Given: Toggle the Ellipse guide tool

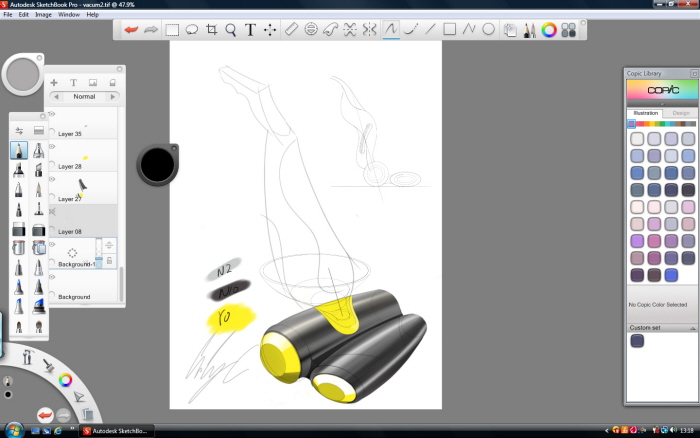Looking at the screenshot, I should 311,29.
